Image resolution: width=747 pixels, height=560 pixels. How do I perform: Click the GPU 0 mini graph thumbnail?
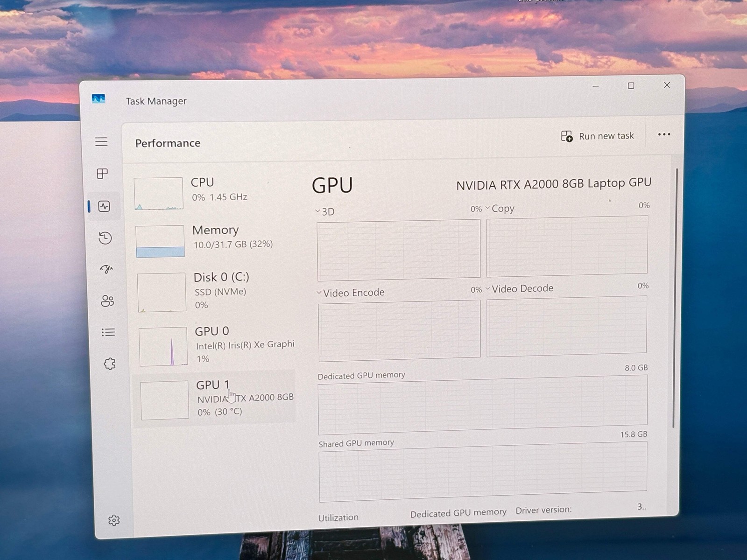163,347
